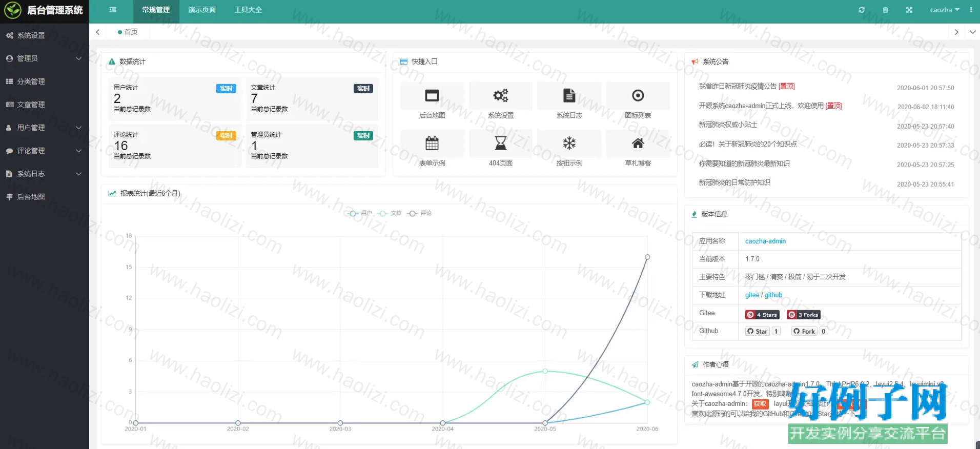Open the caozha-admin app name link
The width and height of the screenshot is (980, 449).
coord(765,241)
